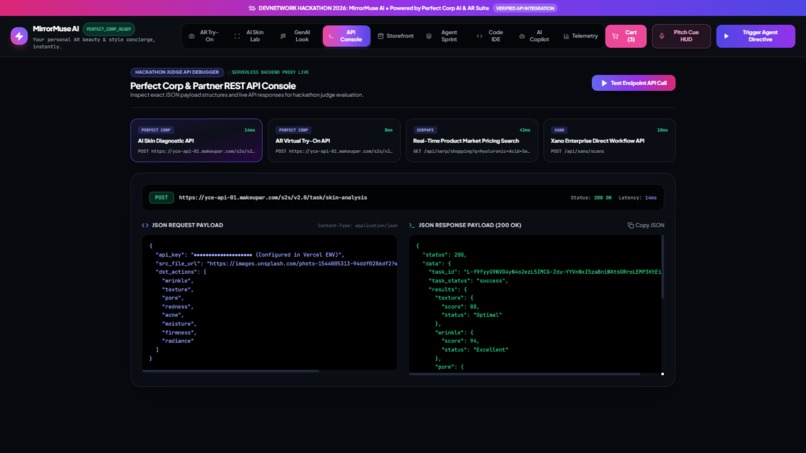Click the XANO tag on workflow API card
Screen dimensions: 806x453
coord(559,130)
